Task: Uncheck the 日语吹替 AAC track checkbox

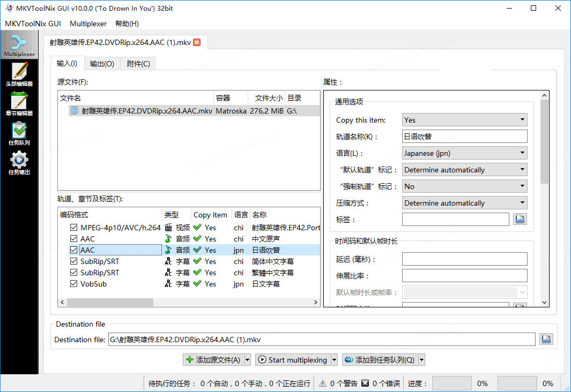Action: pos(73,250)
